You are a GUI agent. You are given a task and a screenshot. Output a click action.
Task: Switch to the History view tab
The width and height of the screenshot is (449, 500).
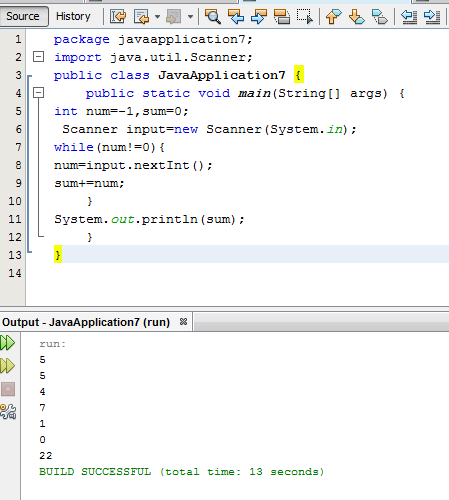pos(73,16)
